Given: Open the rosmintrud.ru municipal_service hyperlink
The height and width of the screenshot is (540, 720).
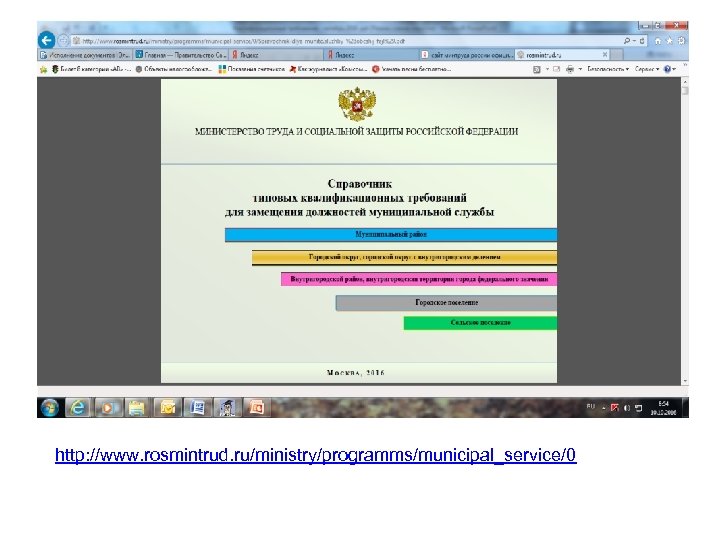Looking at the screenshot, I should [315, 456].
